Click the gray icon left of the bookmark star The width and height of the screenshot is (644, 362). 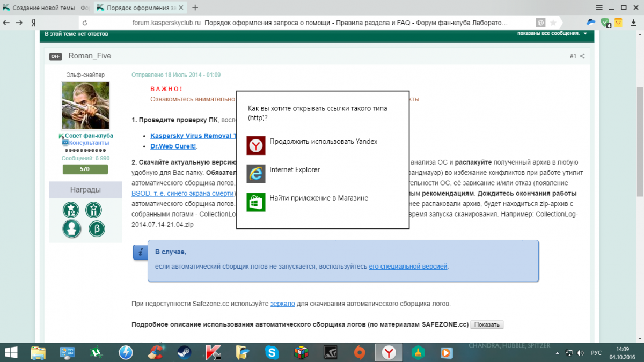click(541, 23)
